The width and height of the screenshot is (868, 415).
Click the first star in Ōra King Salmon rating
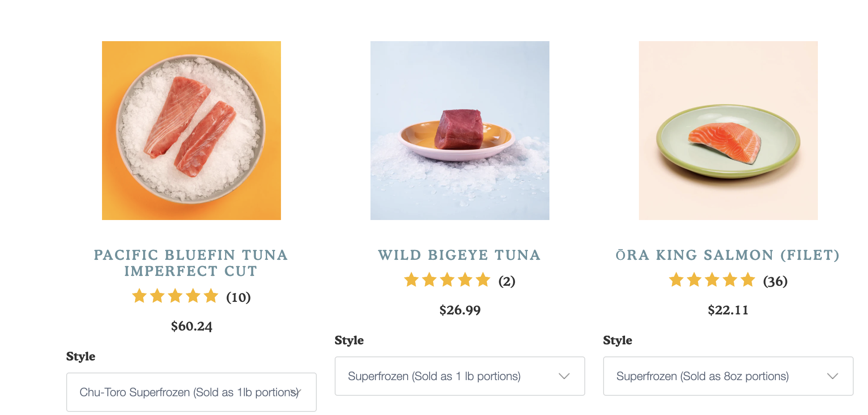click(x=677, y=280)
